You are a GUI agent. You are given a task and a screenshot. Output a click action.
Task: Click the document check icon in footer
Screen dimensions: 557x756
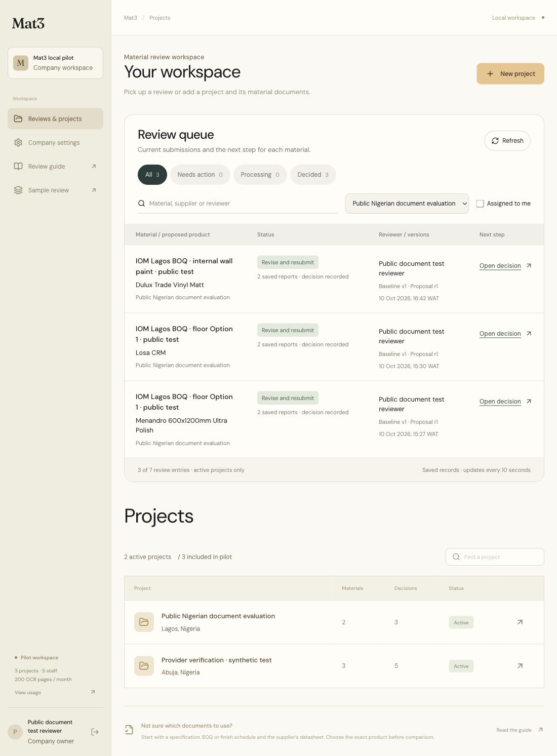[129, 730]
